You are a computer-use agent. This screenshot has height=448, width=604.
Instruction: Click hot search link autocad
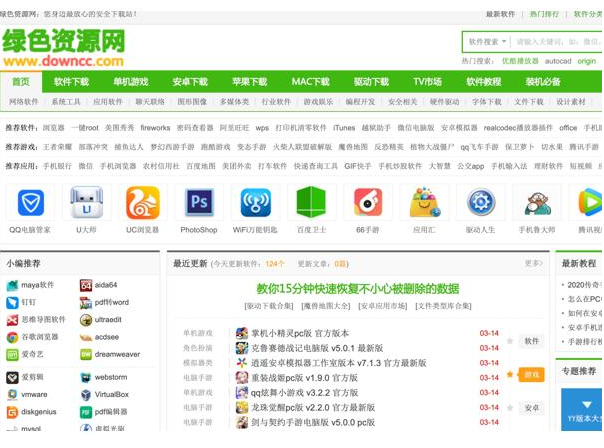558,61
